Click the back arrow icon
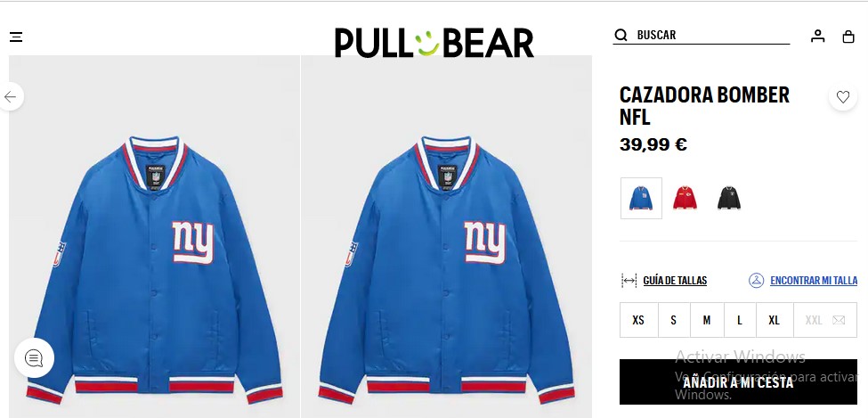868x418 pixels. [x=11, y=96]
